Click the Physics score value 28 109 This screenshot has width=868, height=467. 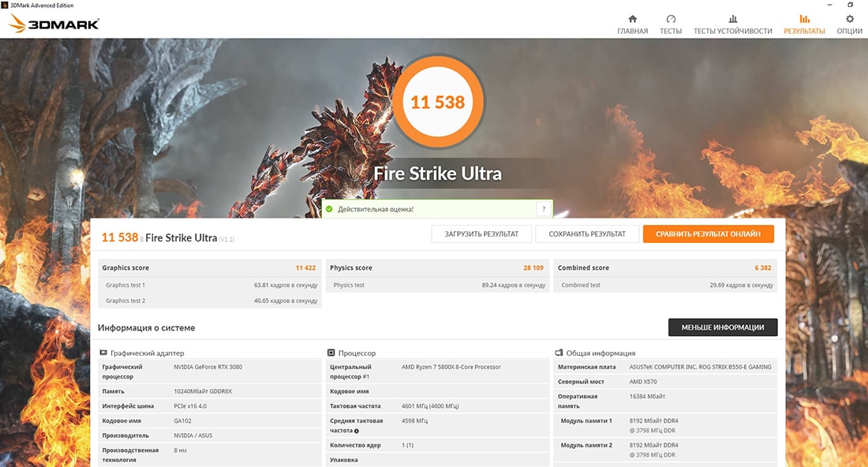533,267
